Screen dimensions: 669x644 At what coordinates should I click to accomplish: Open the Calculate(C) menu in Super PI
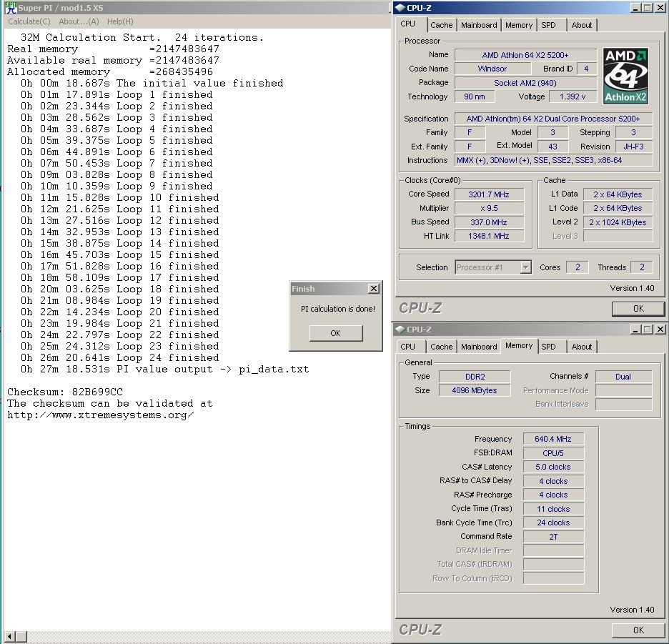29,21
